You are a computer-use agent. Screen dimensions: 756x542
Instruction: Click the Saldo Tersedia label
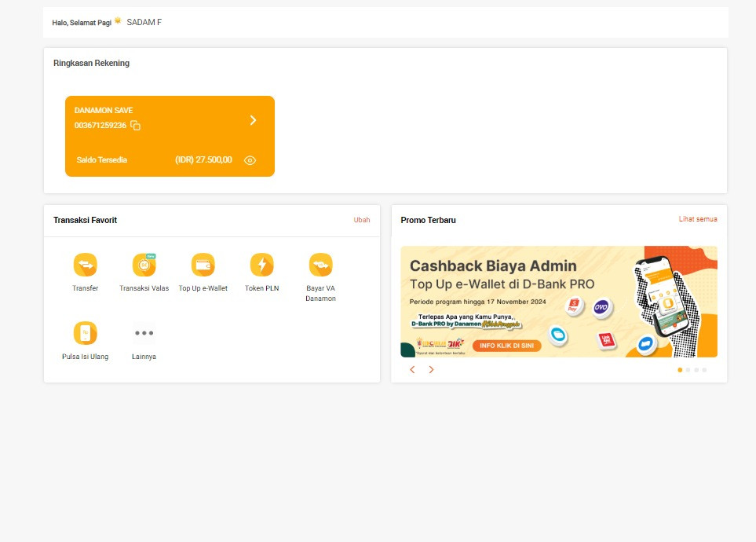point(102,159)
